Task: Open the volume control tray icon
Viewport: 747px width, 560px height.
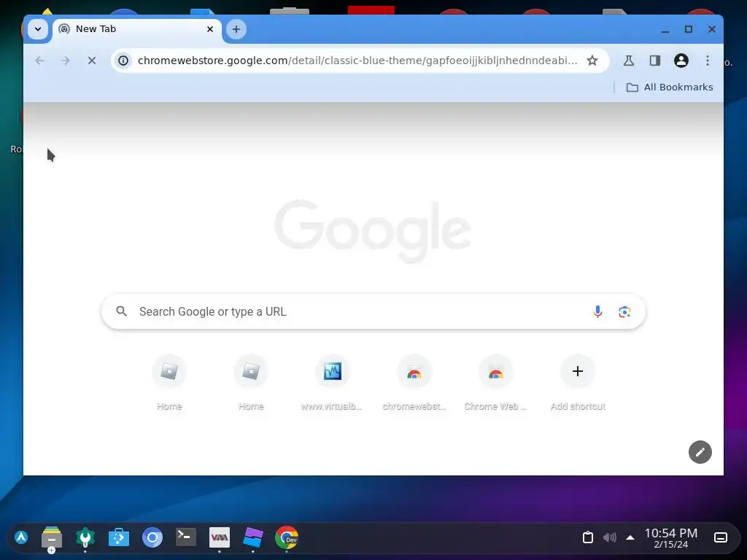Action: tap(609, 537)
